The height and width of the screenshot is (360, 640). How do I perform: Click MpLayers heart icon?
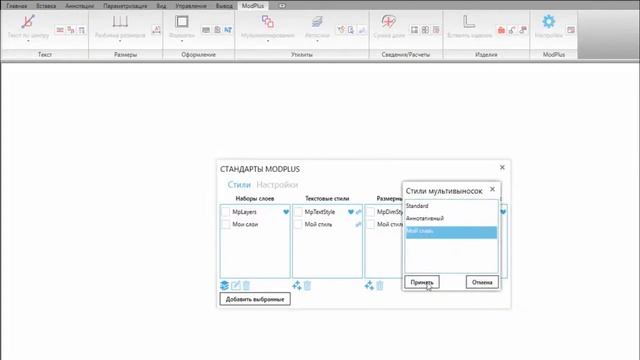pos(286,212)
